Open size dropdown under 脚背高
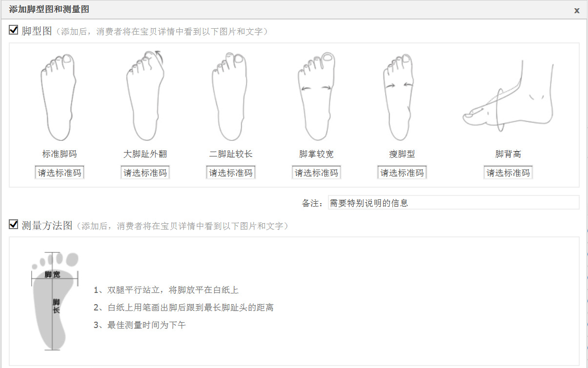 point(508,173)
